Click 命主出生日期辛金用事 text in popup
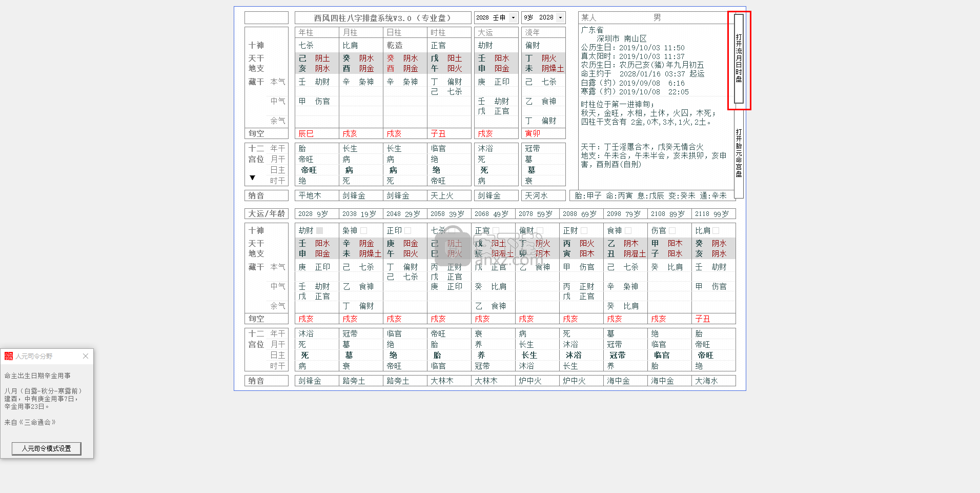Viewport: 980px width, 493px height. coord(37,376)
